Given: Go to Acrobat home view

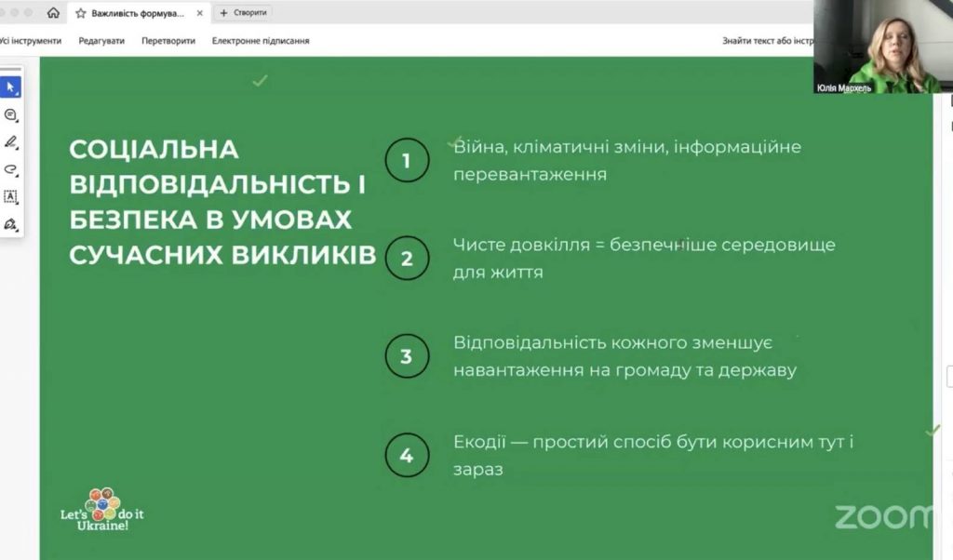Looking at the screenshot, I should pos(53,13).
